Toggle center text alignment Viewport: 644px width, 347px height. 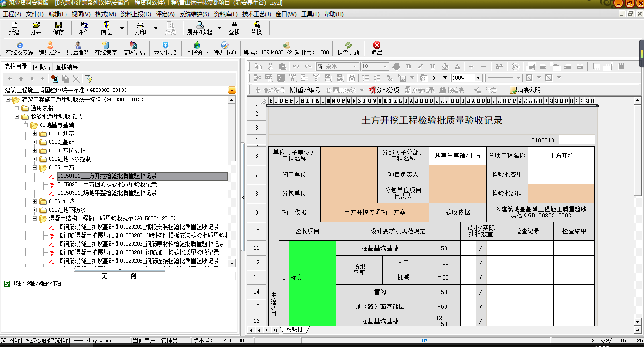tap(555, 66)
